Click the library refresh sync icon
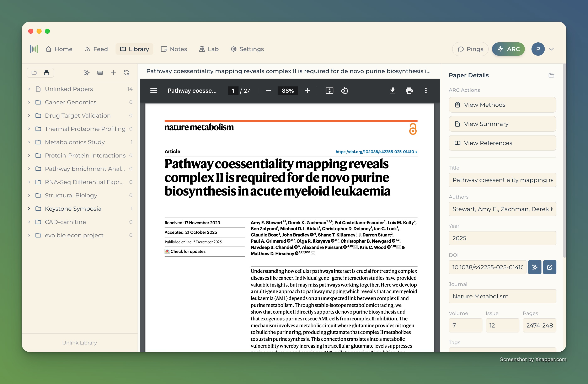Image resolution: width=588 pixels, height=384 pixels. click(x=127, y=73)
